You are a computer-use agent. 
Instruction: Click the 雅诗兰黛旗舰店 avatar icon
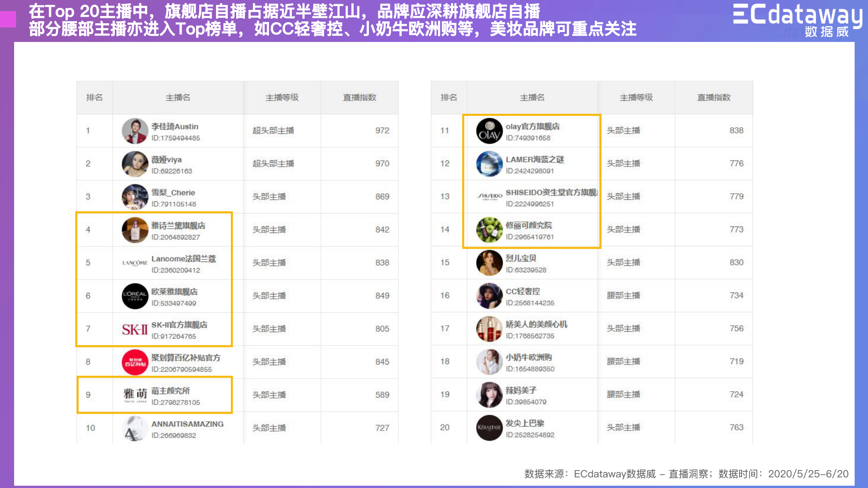pos(135,230)
